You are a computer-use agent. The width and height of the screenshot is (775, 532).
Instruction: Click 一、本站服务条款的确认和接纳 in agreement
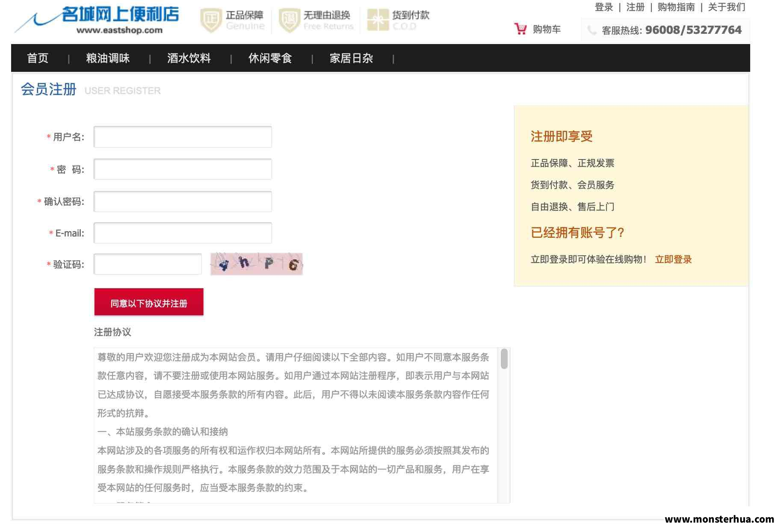click(x=163, y=432)
